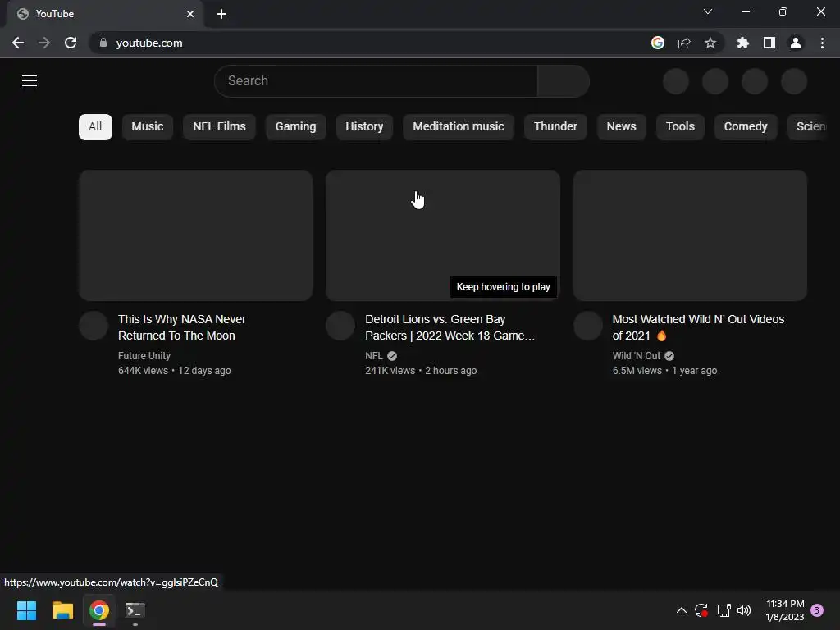The width and height of the screenshot is (840, 630).
Task: Open File Explorer from the taskbar
Action: [62, 610]
